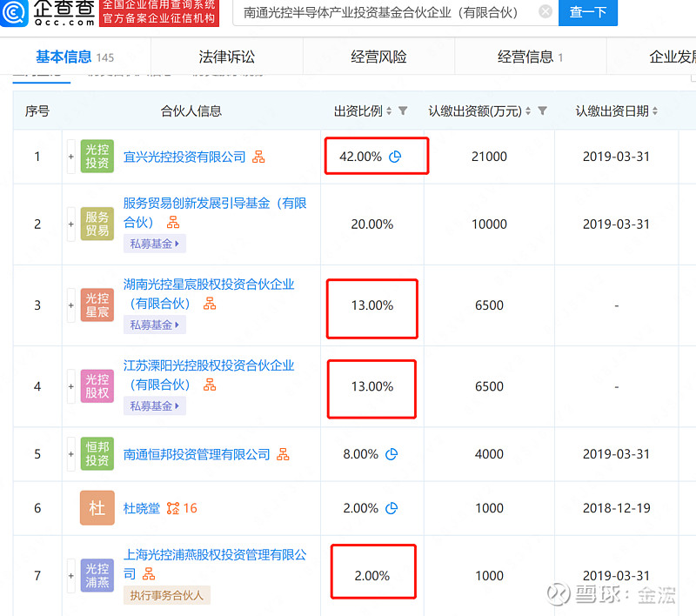Expand row 1 宜兴光控投资 plus toggle
The image size is (696, 616).
71,157
